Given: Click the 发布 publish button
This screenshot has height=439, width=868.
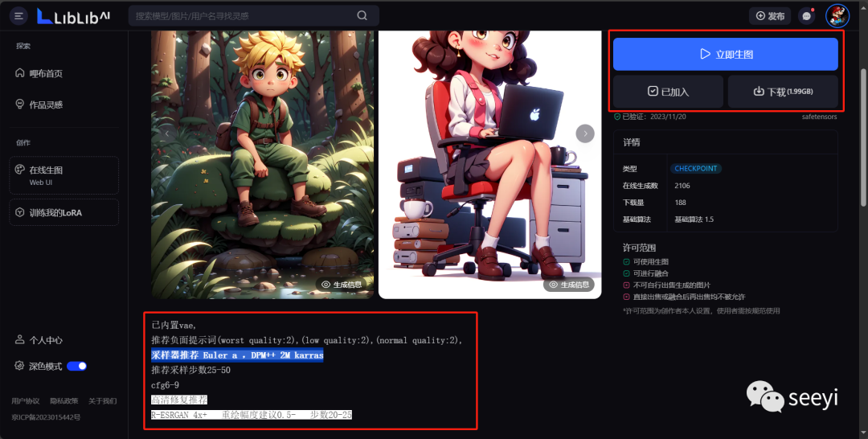Looking at the screenshot, I should pyautogui.click(x=769, y=16).
